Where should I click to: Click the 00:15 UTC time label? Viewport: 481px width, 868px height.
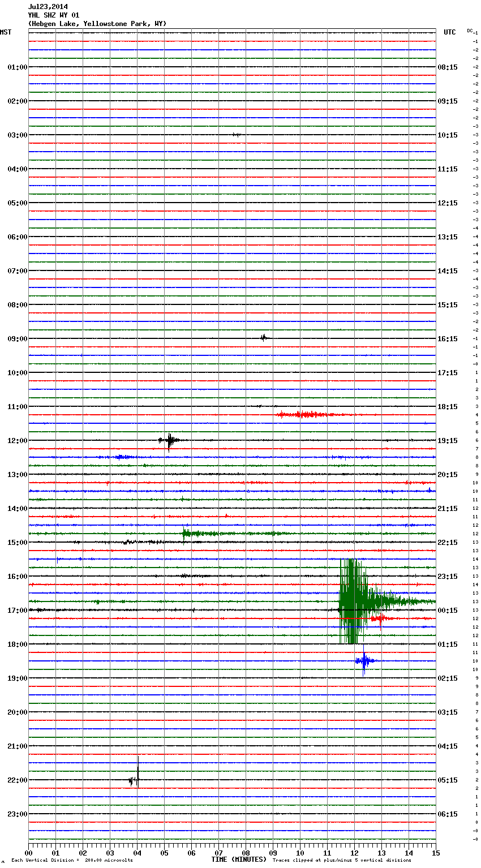pos(448,611)
